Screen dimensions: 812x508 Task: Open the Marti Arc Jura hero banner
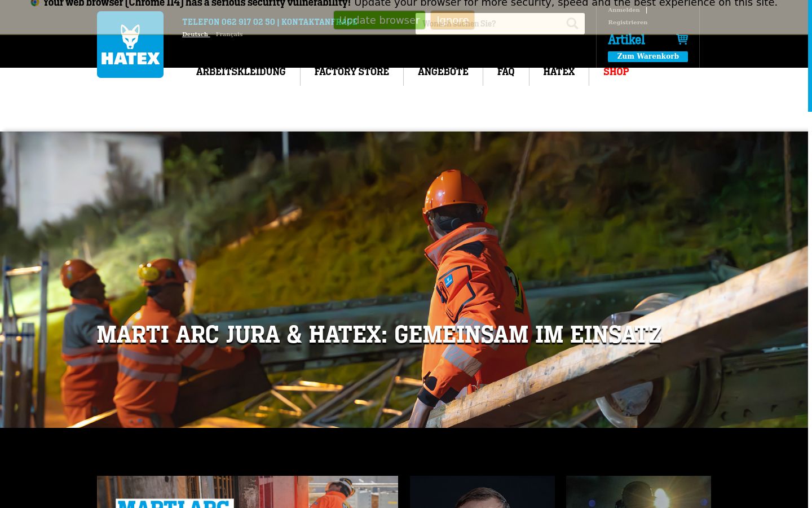pyautogui.click(x=404, y=279)
